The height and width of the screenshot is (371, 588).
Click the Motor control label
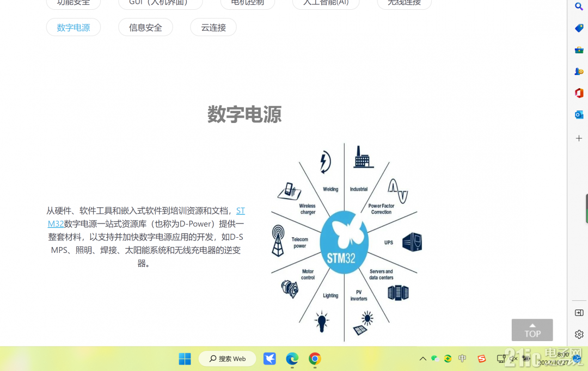[308, 274]
